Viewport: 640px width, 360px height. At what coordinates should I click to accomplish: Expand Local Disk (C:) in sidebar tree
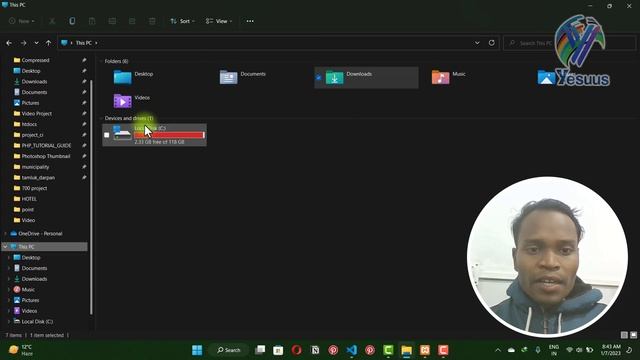(9, 322)
